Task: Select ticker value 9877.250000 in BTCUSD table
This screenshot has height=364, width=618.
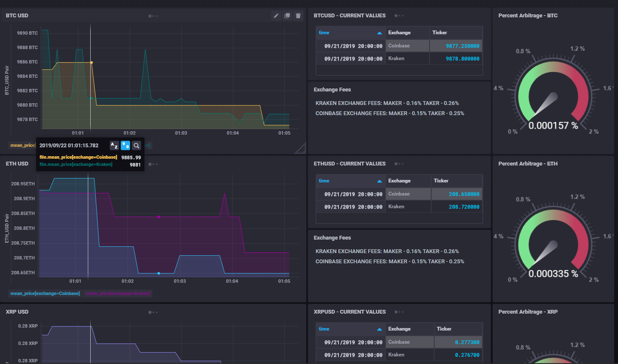Action: click(x=463, y=46)
